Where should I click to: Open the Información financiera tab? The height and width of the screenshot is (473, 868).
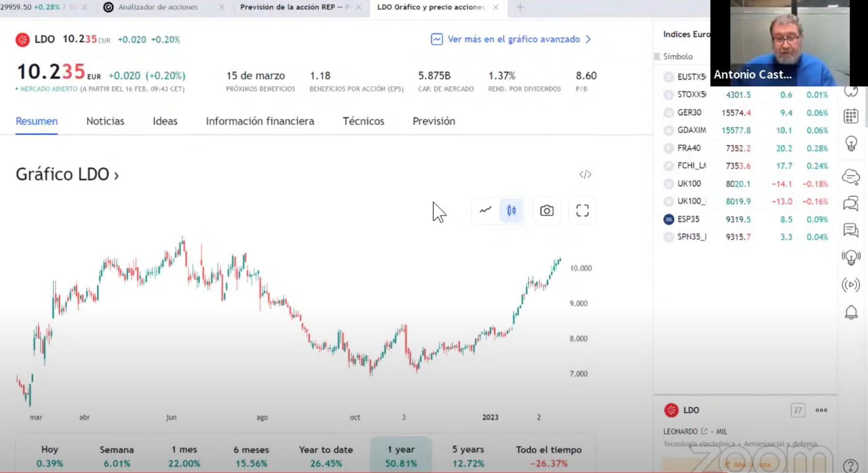(260, 121)
